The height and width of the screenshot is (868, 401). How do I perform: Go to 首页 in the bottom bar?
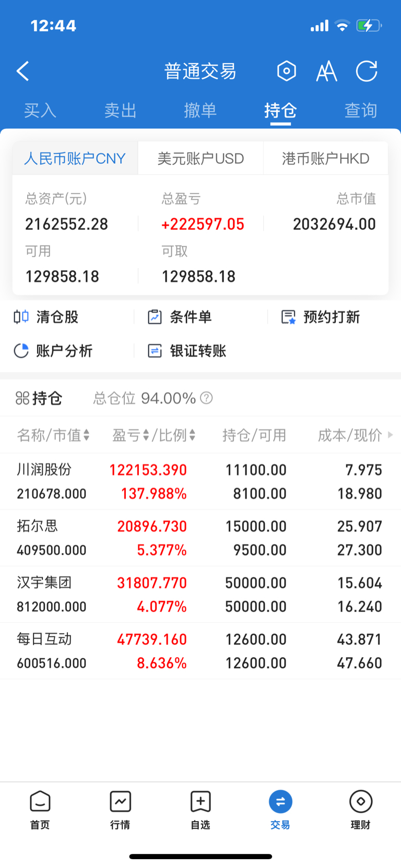(x=40, y=810)
